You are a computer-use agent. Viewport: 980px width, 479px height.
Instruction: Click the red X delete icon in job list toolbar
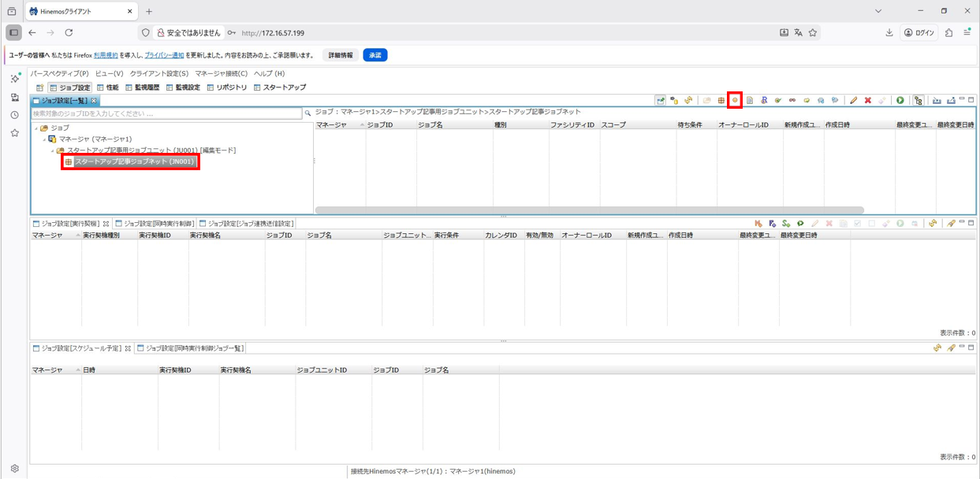[x=867, y=100]
